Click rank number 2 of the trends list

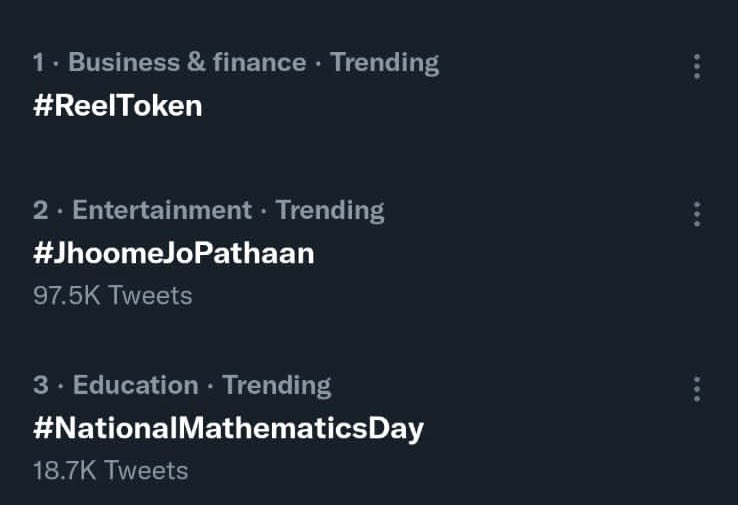[40, 210]
